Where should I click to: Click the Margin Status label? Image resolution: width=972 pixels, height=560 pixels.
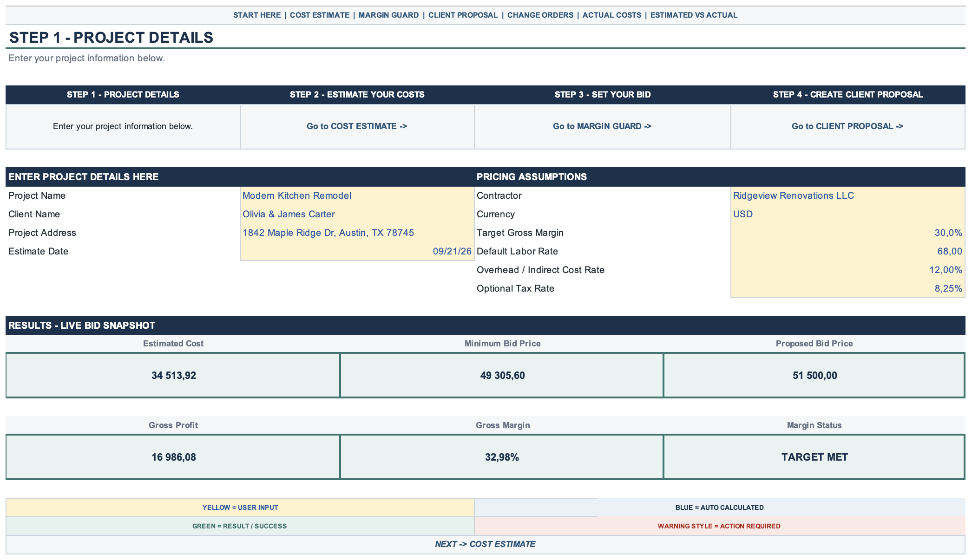(x=814, y=425)
